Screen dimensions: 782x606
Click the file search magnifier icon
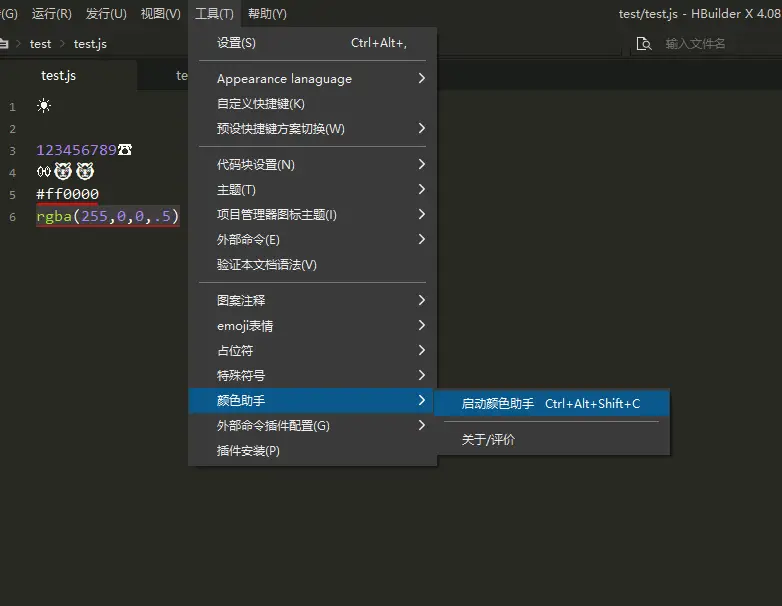click(644, 44)
